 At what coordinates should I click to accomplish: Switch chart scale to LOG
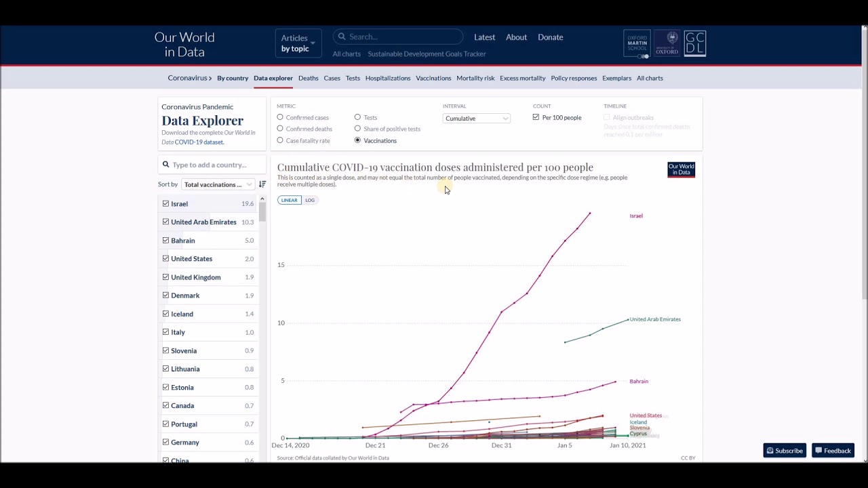(x=310, y=200)
